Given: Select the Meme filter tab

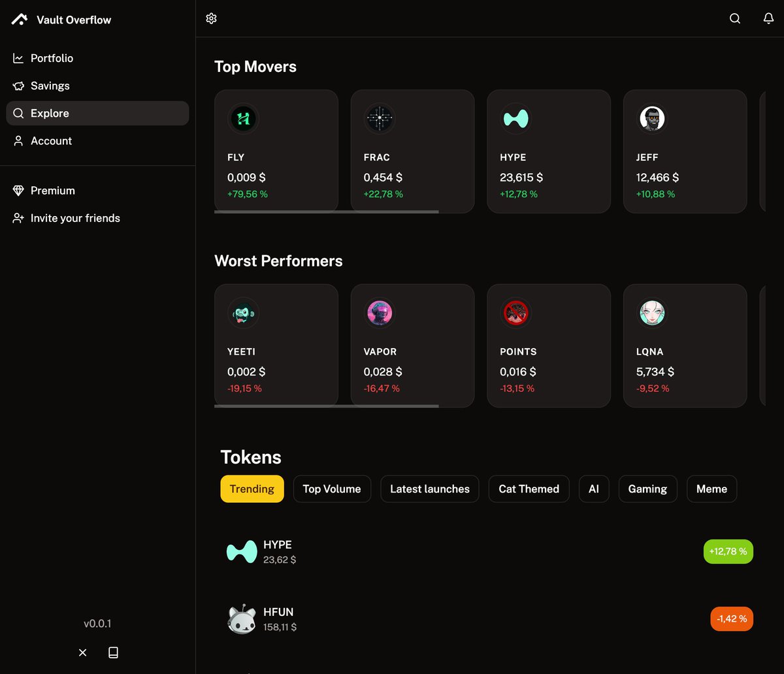Looking at the screenshot, I should [712, 489].
